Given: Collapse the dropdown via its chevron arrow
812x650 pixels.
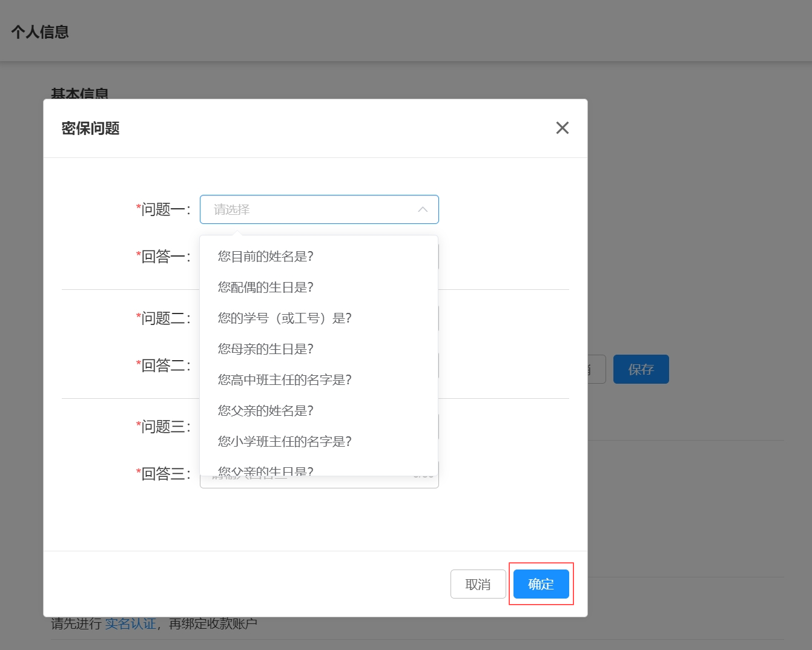Looking at the screenshot, I should 422,209.
